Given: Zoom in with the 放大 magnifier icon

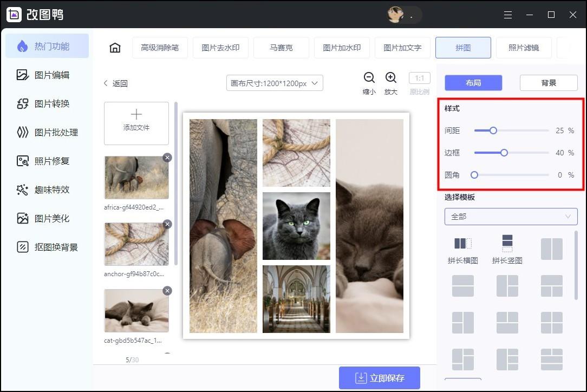Looking at the screenshot, I should [391, 77].
